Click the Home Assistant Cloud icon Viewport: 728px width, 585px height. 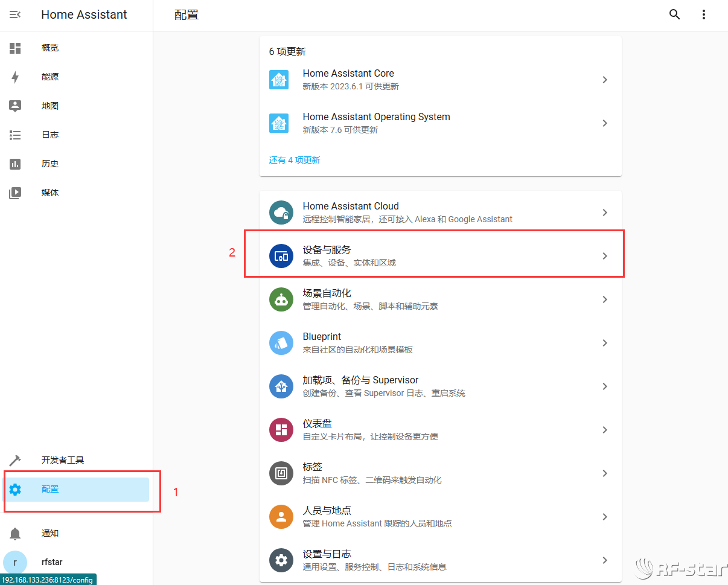[281, 213]
